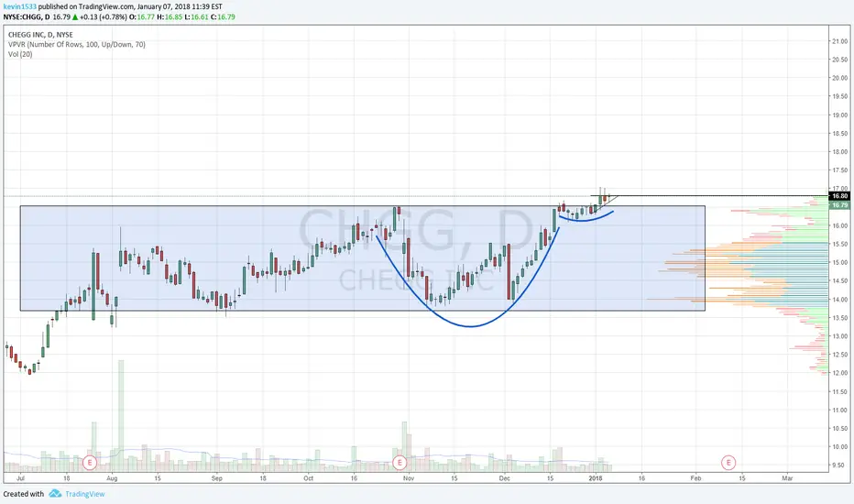Click the TradingView cloud logo icon
This screenshot has width=854, height=504.
(x=55, y=494)
